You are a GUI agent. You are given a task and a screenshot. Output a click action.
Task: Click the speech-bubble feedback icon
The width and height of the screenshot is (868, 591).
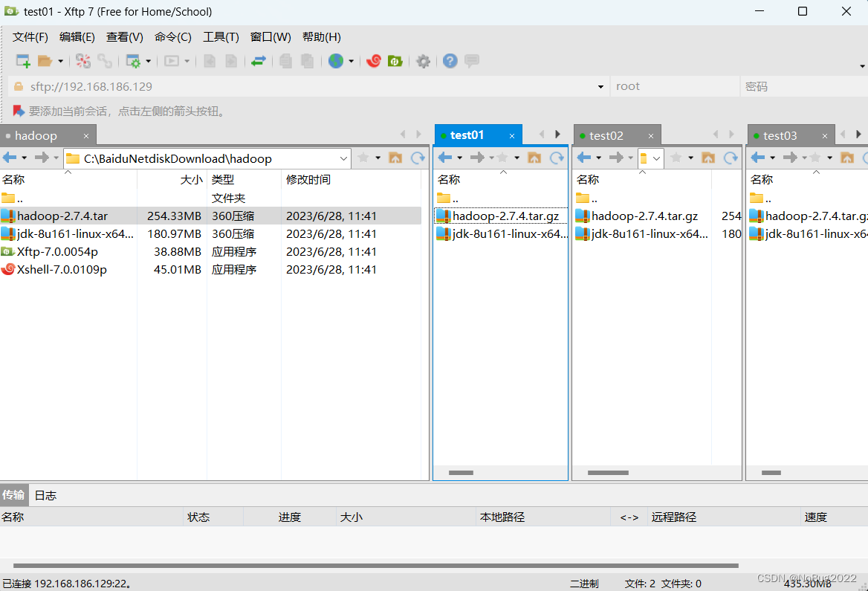[472, 61]
